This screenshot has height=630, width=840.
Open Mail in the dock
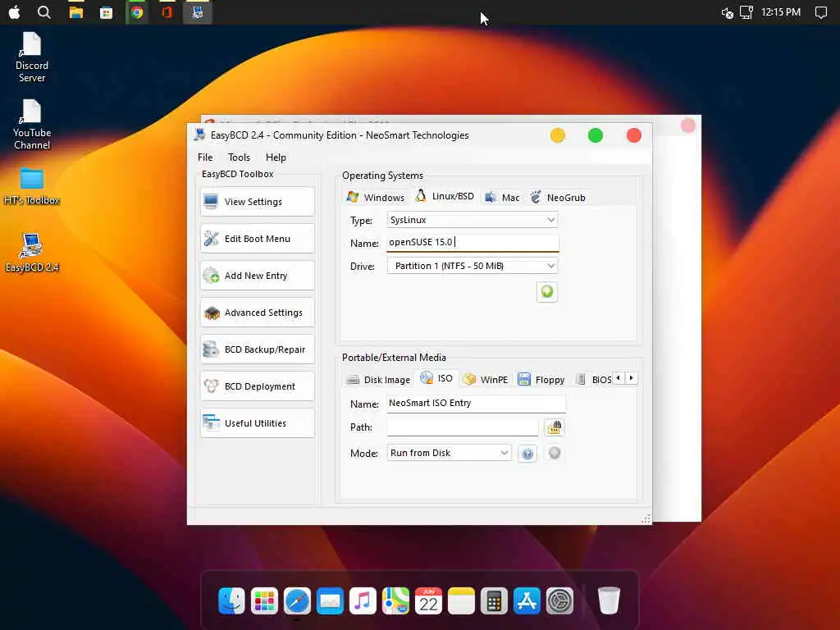330,600
